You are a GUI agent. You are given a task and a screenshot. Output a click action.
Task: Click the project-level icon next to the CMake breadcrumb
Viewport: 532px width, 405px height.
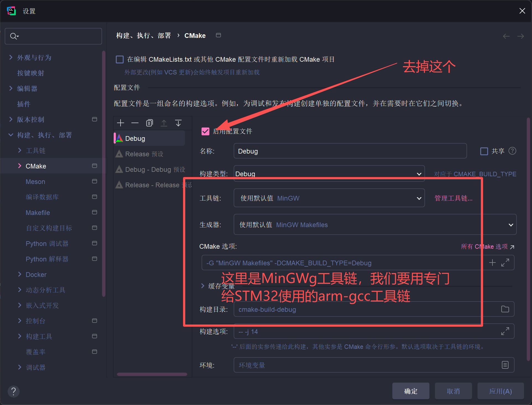pos(218,35)
